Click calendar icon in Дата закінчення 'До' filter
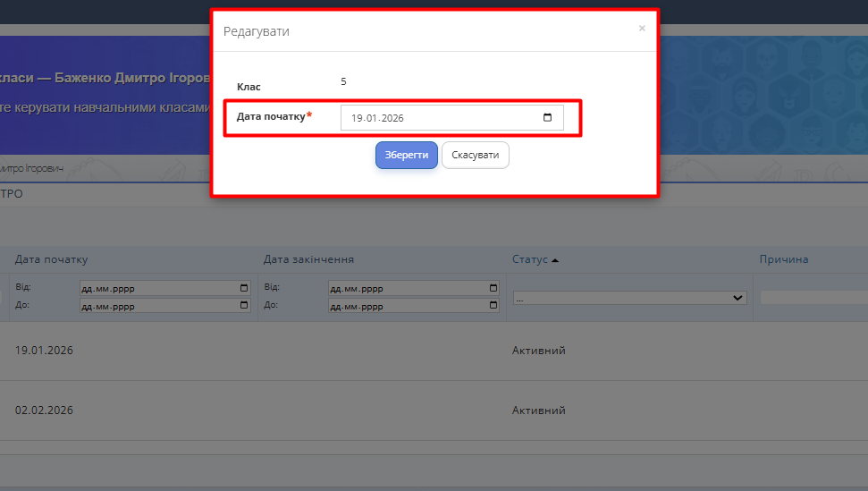 [493, 306]
